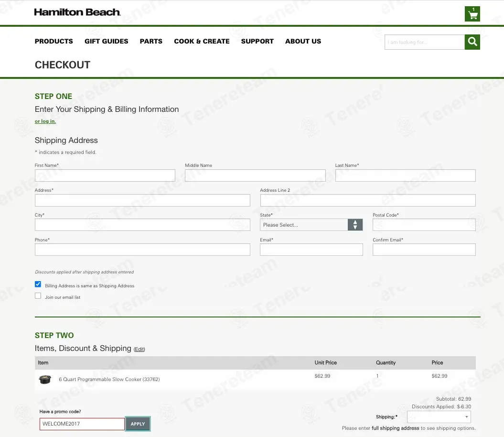Viewport: 504px width, 437px height.
Task: Click the Postal Code field
Action: coord(424,225)
